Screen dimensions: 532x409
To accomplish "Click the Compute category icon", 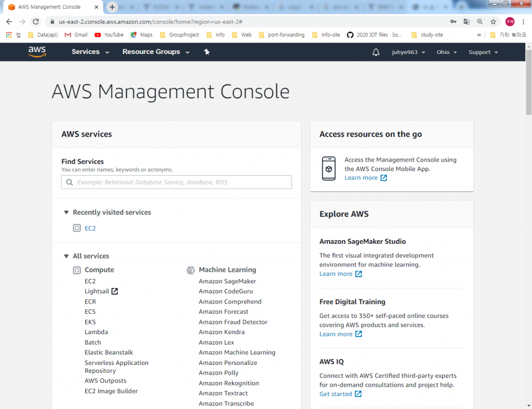I will tap(77, 270).
